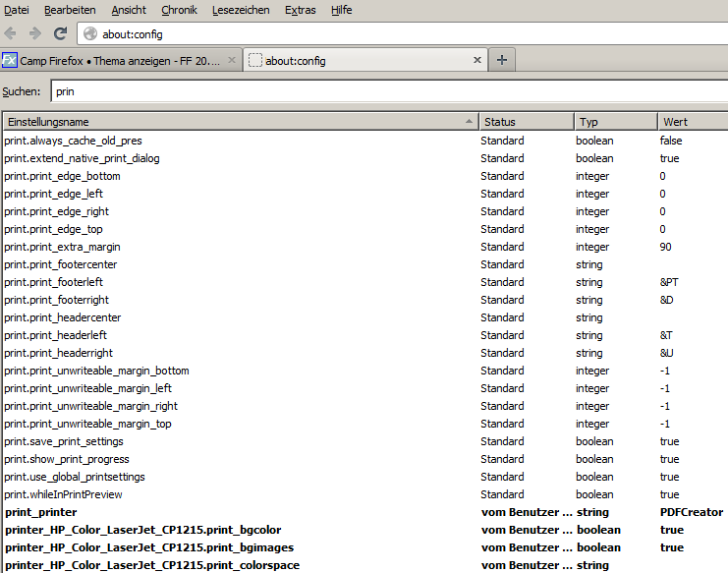The image size is (728, 573).
Task: Sort by Einstellungsname column header
Action: [241, 122]
